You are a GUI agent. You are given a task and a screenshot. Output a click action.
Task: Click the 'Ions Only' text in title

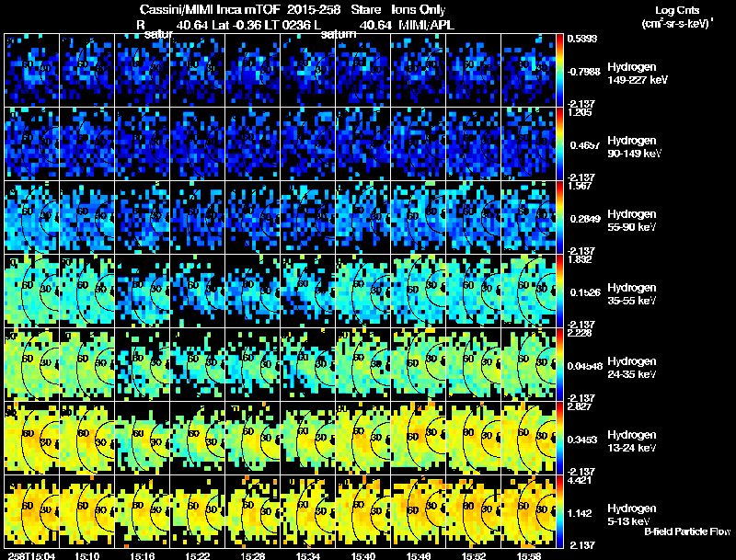click(419, 9)
